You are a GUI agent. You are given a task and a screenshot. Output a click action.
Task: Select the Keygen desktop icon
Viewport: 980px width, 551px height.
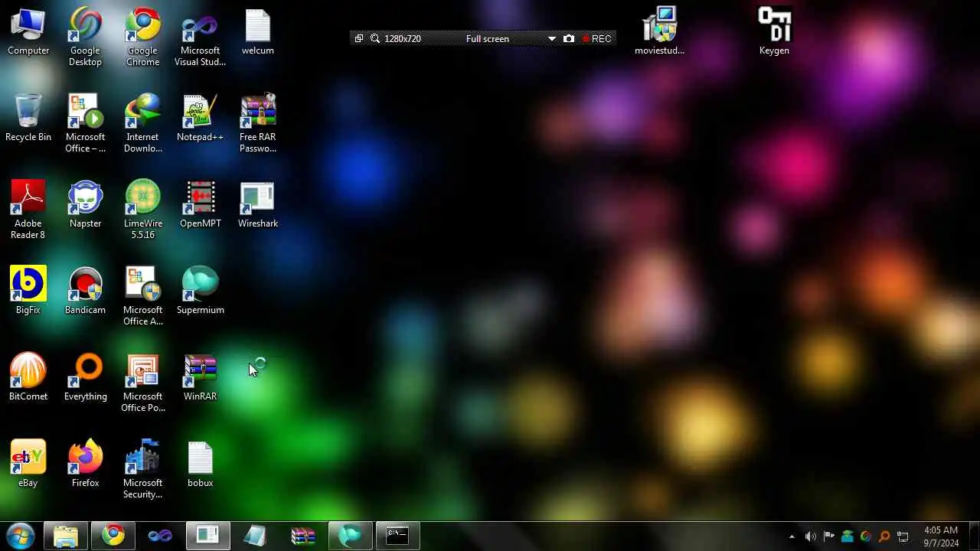(774, 32)
